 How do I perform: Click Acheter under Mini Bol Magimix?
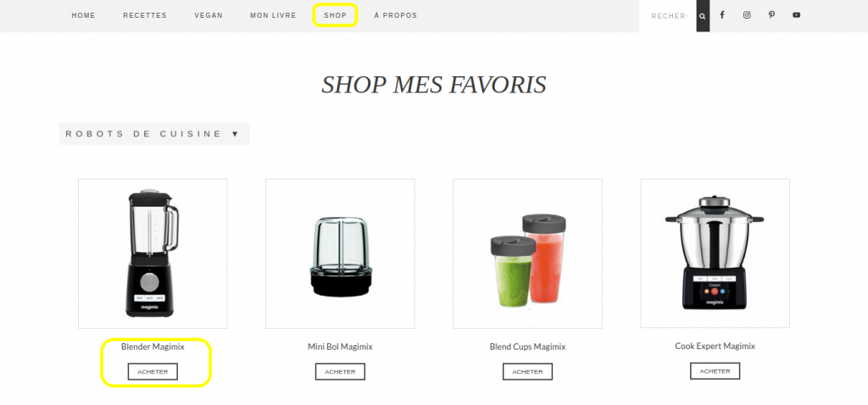click(341, 372)
